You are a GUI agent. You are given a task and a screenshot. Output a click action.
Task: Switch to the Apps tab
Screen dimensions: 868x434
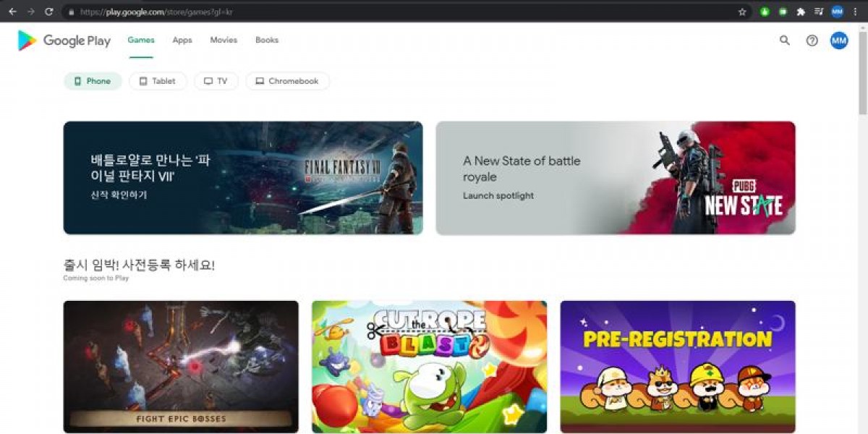click(182, 41)
